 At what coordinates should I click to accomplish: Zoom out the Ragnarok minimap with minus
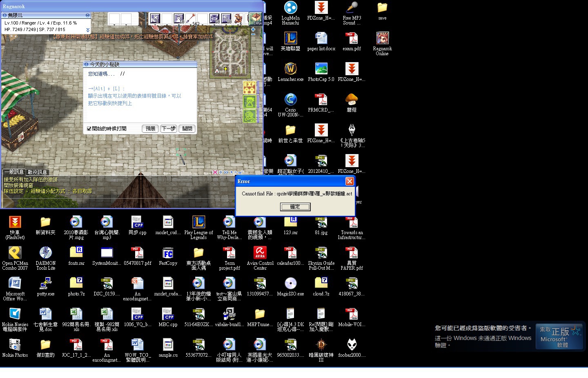point(253,35)
